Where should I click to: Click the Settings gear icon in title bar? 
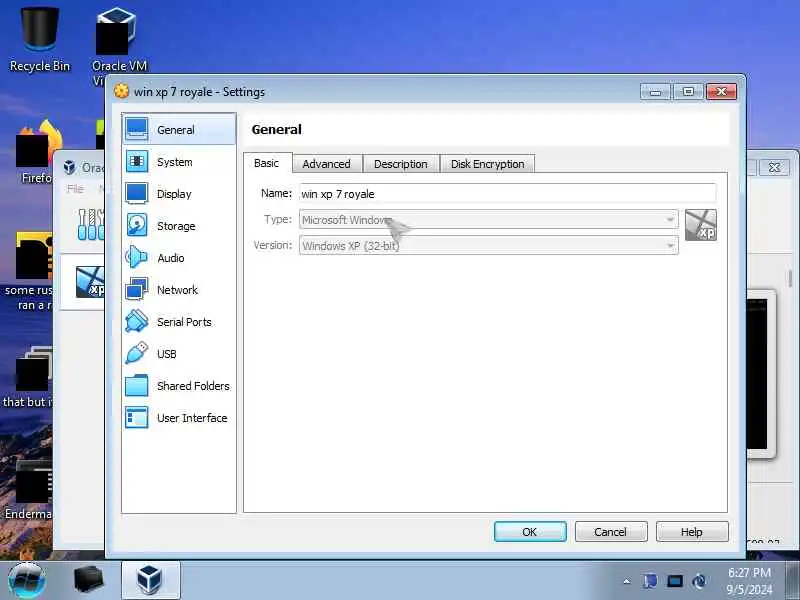coord(121,91)
